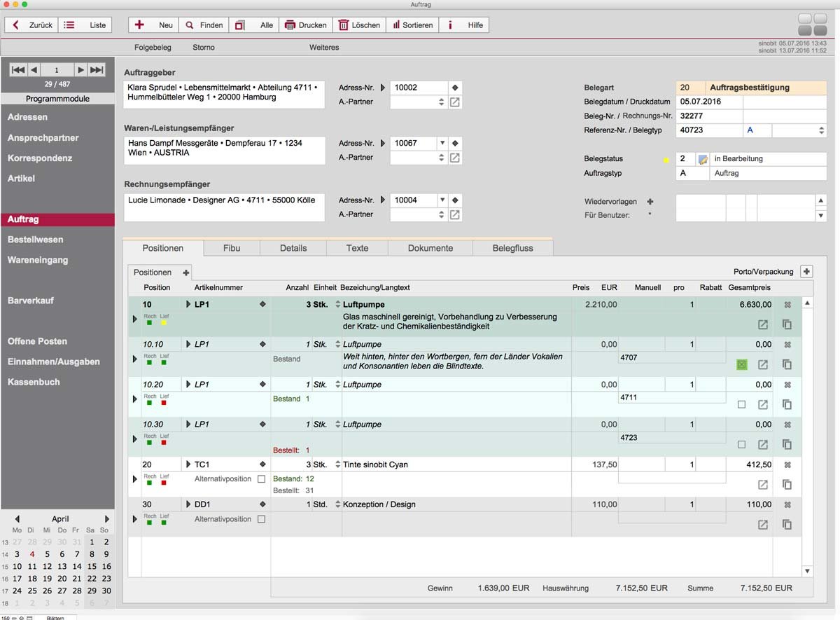The width and height of the screenshot is (840, 620).
Task: Switch to the Belegfluss tab
Action: coord(512,248)
